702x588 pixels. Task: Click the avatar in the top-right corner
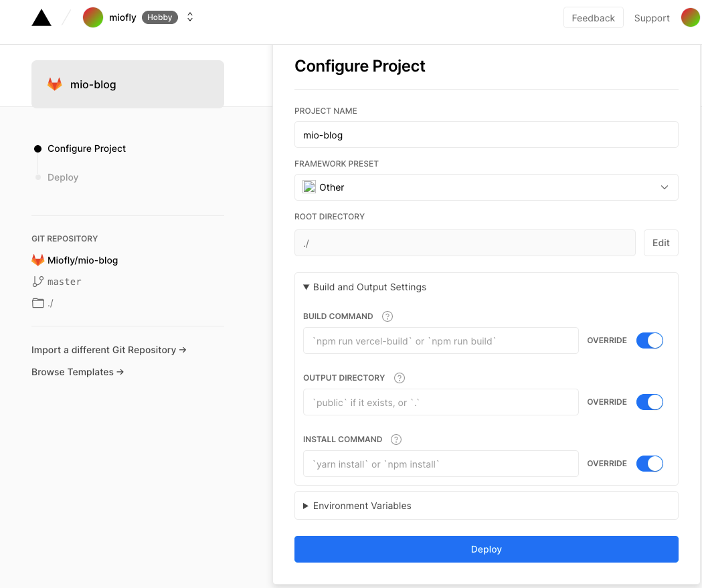click(x=690, y=17)
